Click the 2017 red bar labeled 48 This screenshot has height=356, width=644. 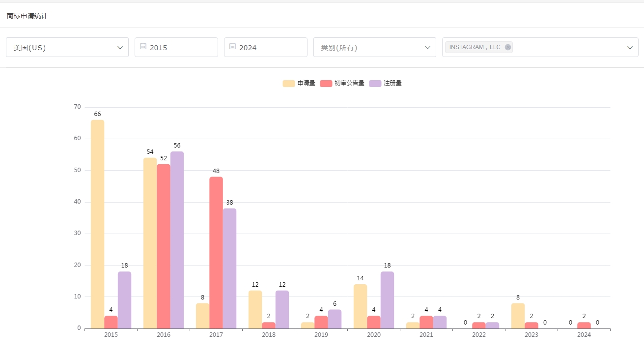[216, 252]
